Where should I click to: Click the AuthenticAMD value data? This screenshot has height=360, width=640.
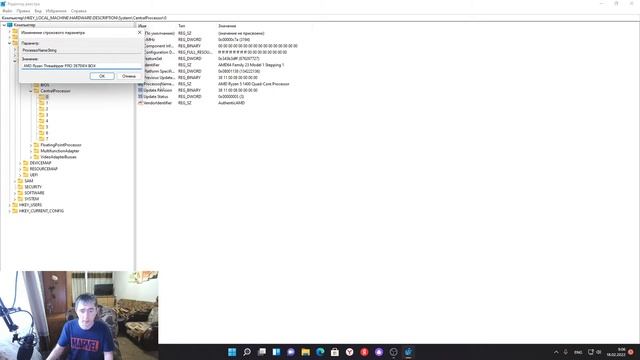click(231, 103)
